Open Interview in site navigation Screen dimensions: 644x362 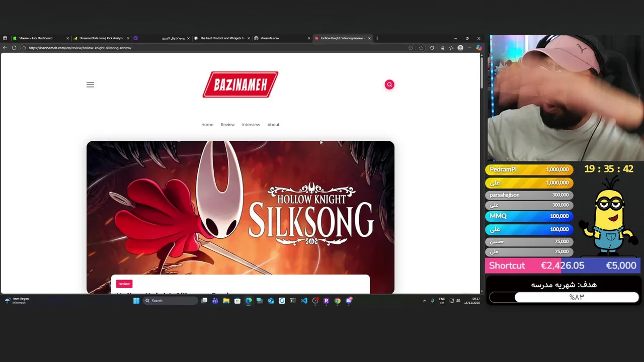(x=251, y=125)
